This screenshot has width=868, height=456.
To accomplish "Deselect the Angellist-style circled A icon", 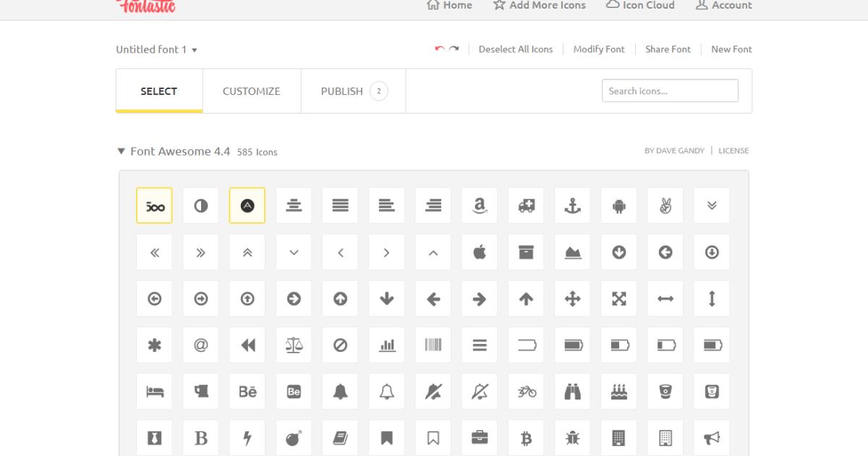I will 247,206.
